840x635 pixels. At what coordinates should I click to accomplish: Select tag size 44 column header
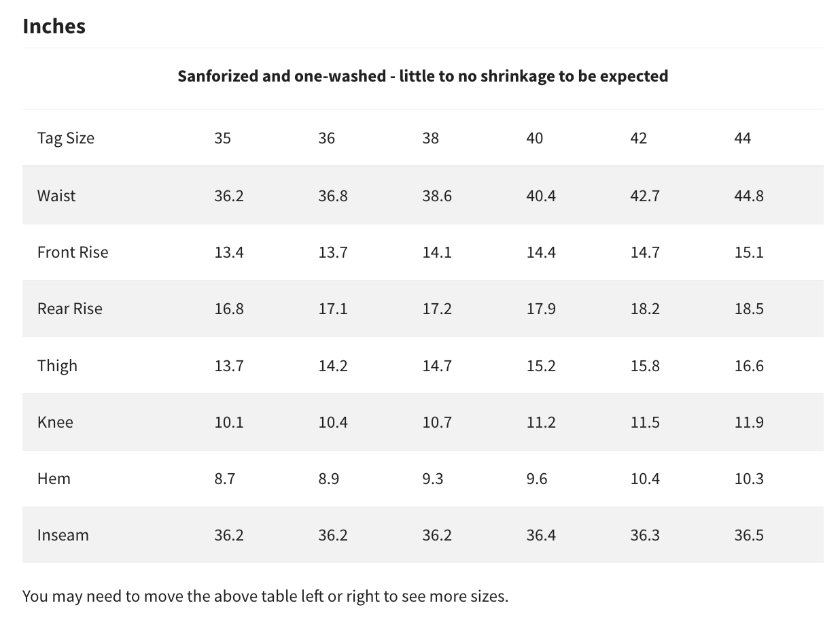coord(743,138)
